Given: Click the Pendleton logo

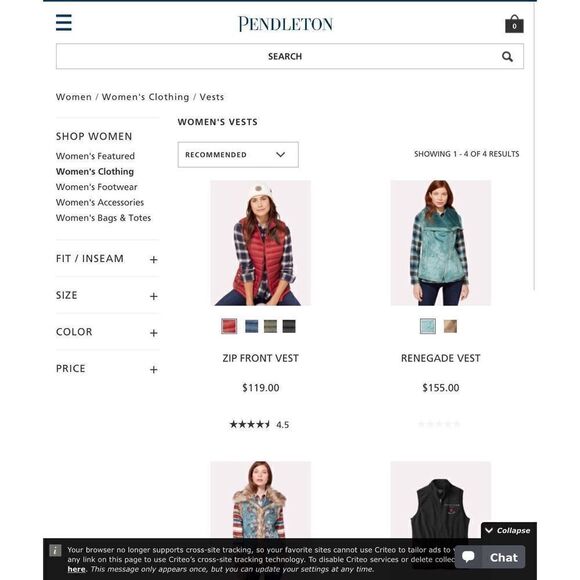Looking at the screenshot, I should tap(285, 24).
